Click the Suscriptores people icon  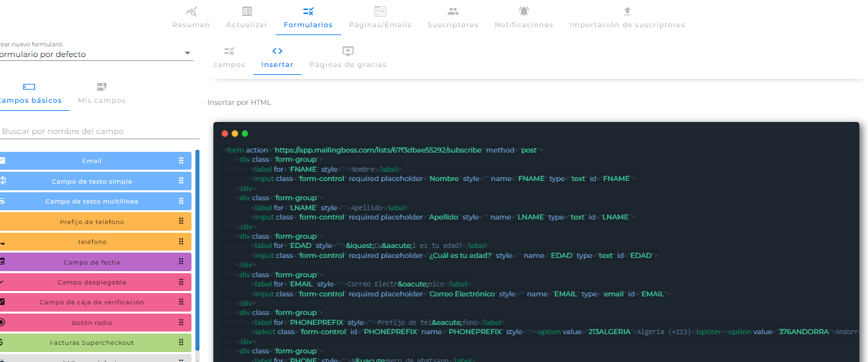(x=453, y=11)
